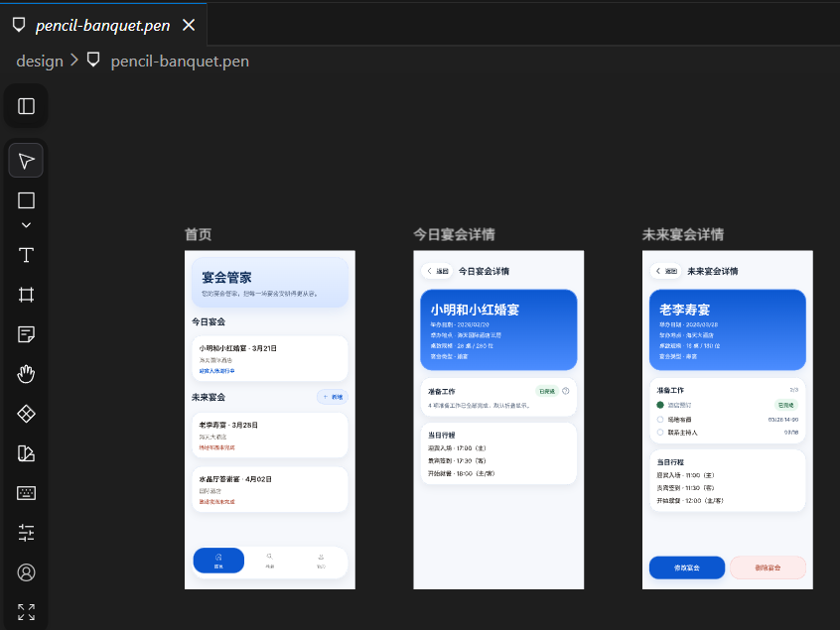Click the 新建 pill button beside 未来宴会

coord(331,396)
